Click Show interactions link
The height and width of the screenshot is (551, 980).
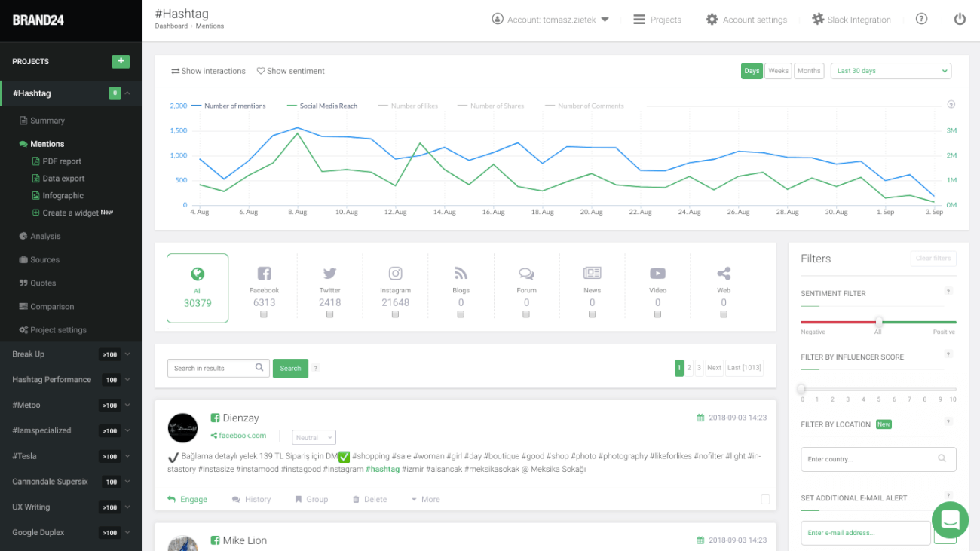208,71
